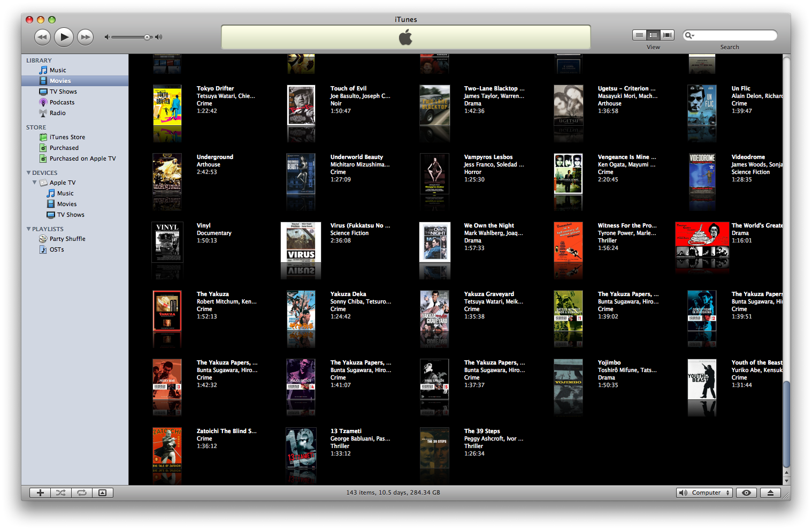Open the Computer speaker output dropdown
812x530 pixels.
704,493
